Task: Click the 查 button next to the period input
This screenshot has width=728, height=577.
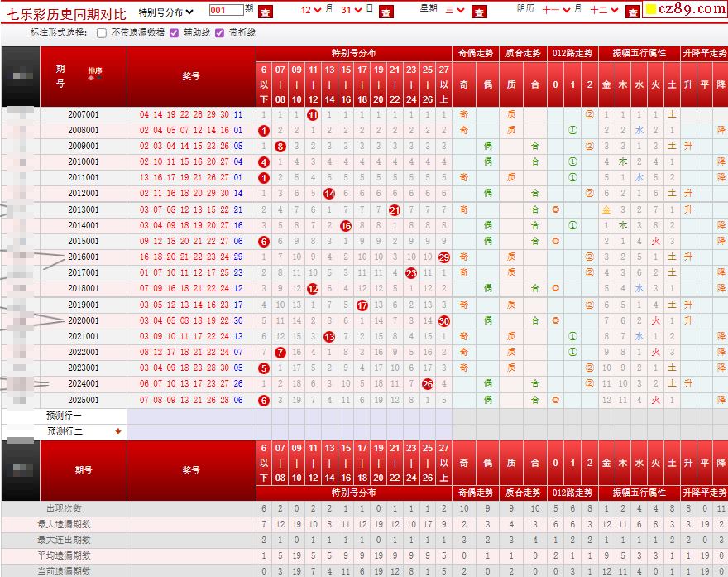Action: (265, 12)
